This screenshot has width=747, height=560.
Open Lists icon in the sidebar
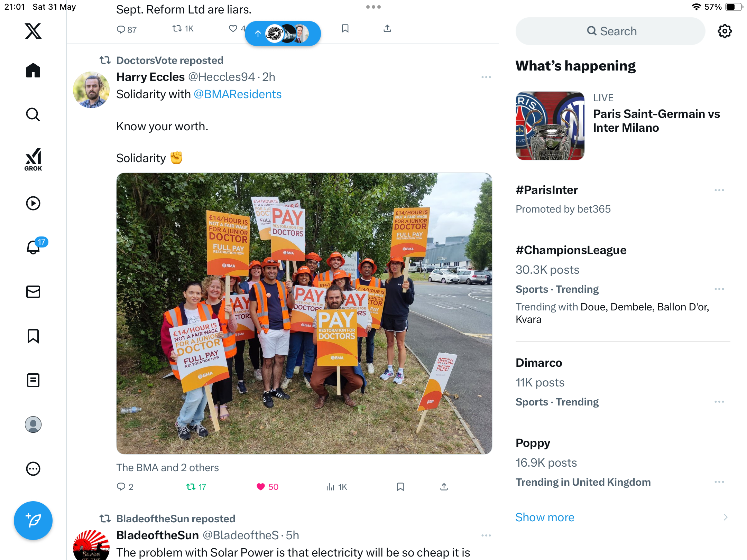pos(33,380)
